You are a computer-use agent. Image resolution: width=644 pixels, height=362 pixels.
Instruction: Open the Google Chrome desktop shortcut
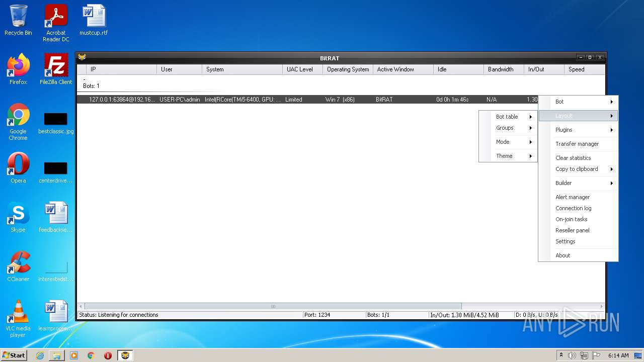(18, 122)
